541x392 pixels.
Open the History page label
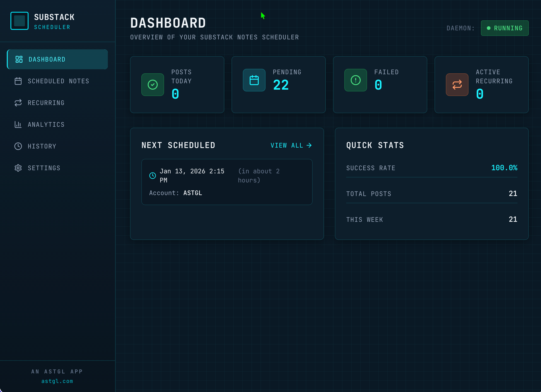click(42, 146)
